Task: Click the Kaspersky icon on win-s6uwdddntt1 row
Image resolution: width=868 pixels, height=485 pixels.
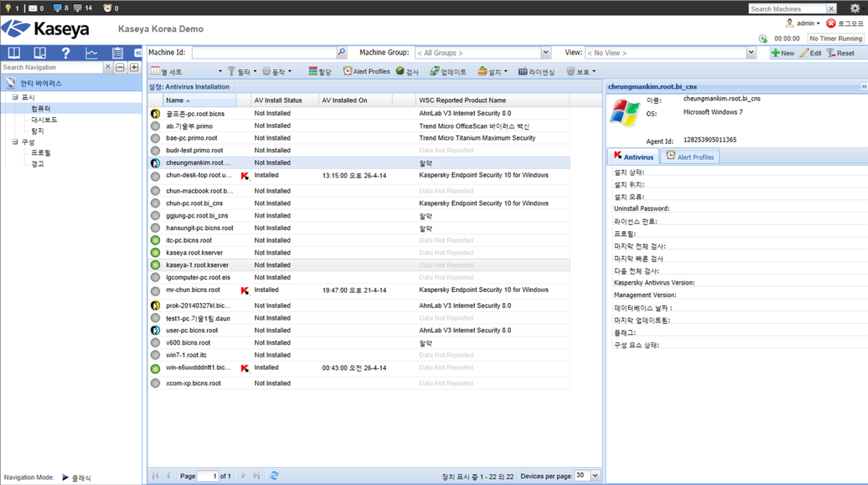Action: coord(245,368)
